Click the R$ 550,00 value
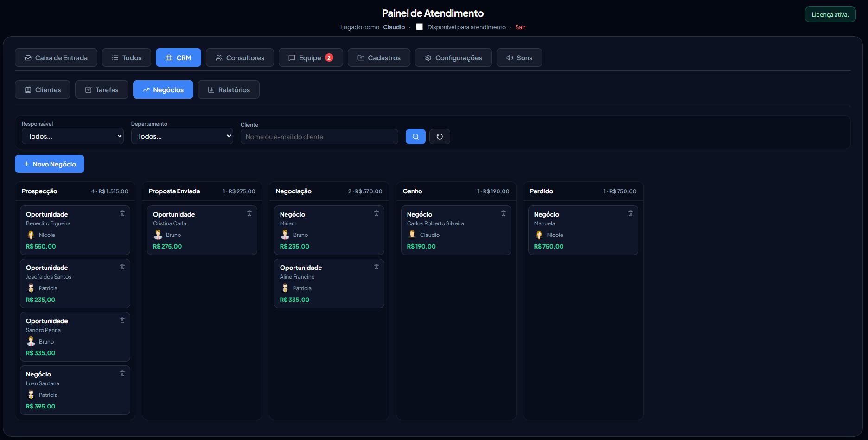Image resolution: width=868 pixels, height=440 pixels. pos(41,246)
